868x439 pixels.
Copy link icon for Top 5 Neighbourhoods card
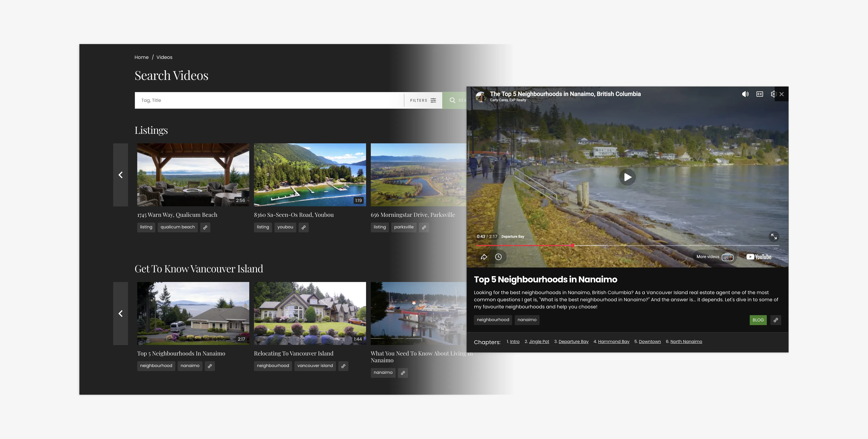click(210, 366)
